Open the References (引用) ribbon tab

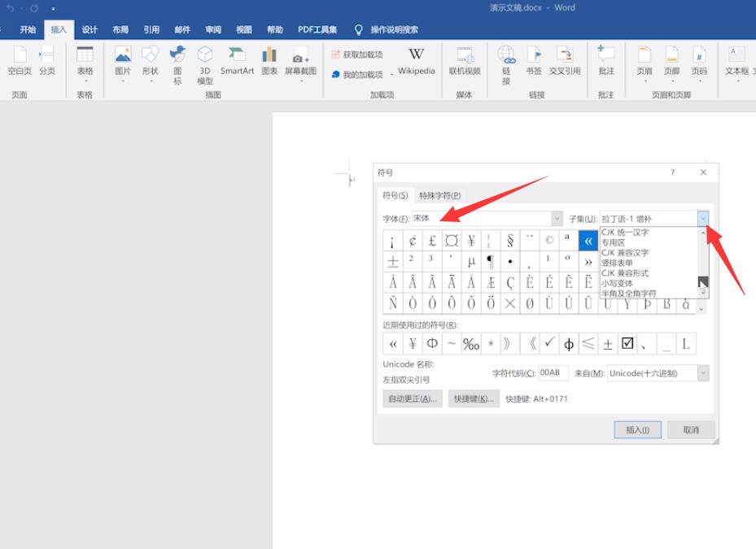(x=151, y=30)
